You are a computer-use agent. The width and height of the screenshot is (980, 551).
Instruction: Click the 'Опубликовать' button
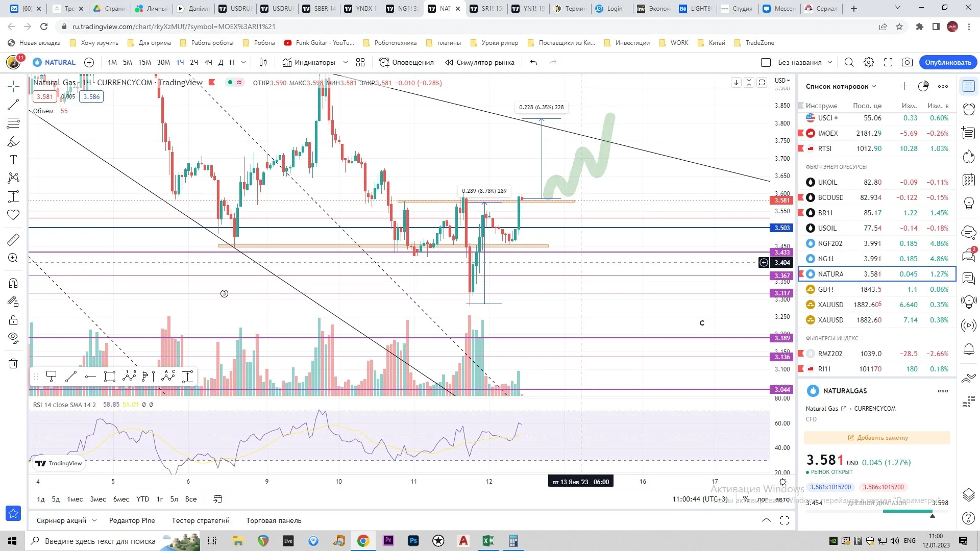(948, 62)
